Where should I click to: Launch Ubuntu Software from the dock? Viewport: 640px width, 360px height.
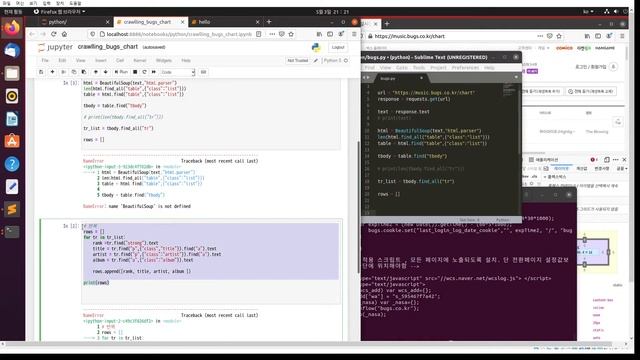click(12, 141)
